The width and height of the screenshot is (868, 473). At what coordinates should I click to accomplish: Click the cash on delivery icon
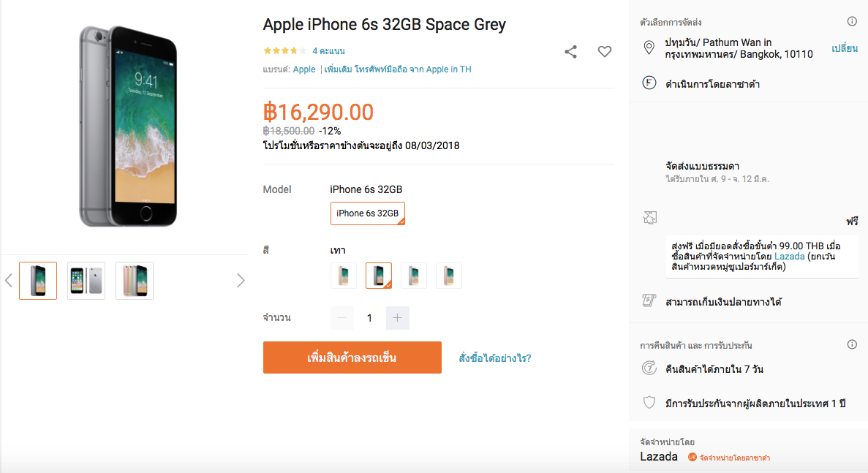(648, 301)
